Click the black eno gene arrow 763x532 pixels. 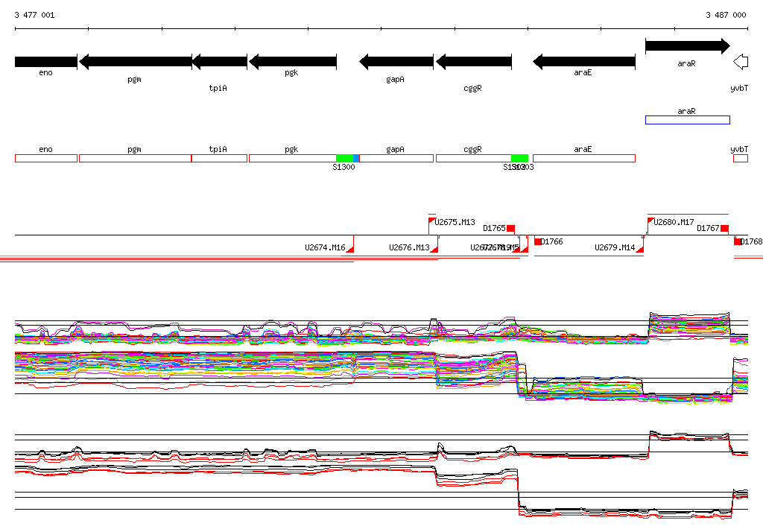pyautogui.click(x=46, y=62)
